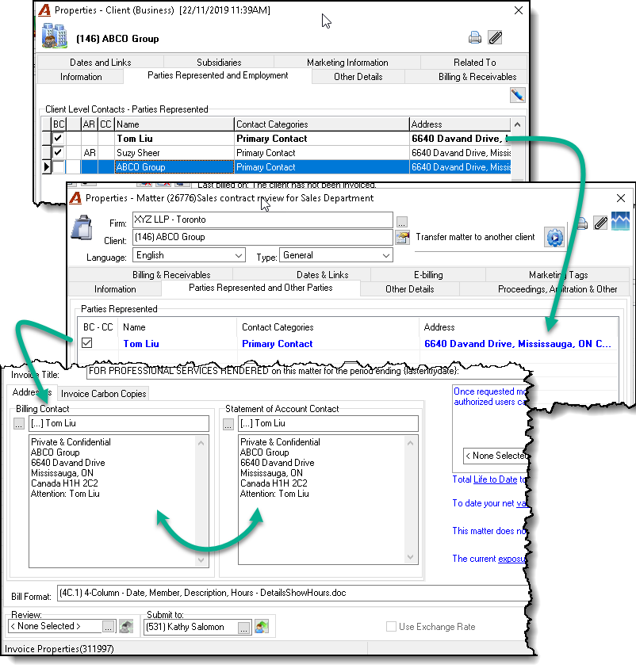The image size is (636, 672).
Task: Click the print icon in the Client Properties window
Action: (475, 38)
